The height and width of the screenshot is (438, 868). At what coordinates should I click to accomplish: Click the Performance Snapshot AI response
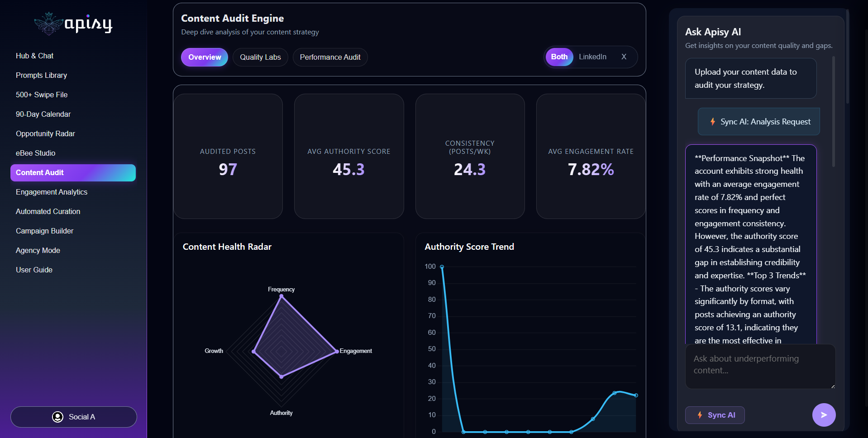click(751, 244)
